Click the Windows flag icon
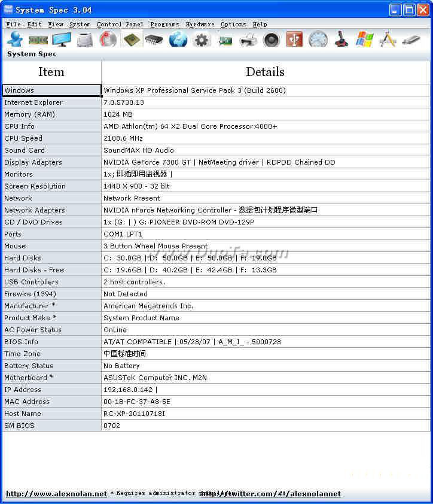Image resolution: width=433 pixels, height=504 pixels. (365, 40)
